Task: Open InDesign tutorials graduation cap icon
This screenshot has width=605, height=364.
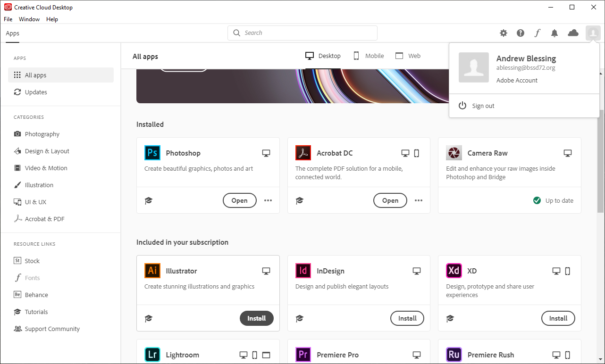Action: coord(299,318)
